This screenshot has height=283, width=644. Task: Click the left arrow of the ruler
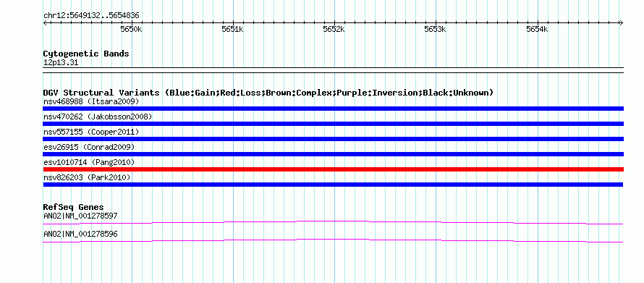click(45, 23)
